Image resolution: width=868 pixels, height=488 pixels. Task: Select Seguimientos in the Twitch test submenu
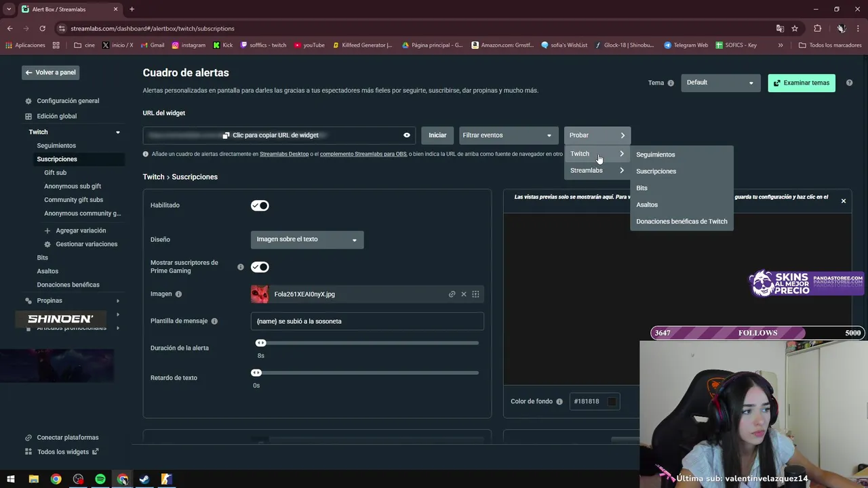point(656,155)
